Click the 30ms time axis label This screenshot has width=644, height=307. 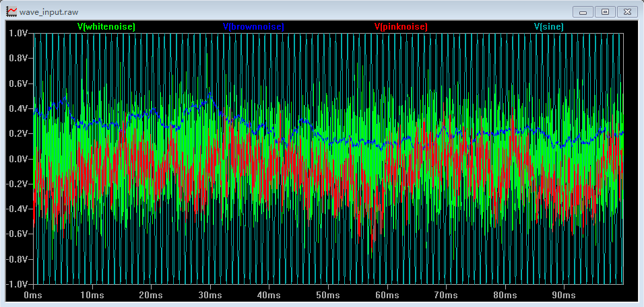(210, 296)
